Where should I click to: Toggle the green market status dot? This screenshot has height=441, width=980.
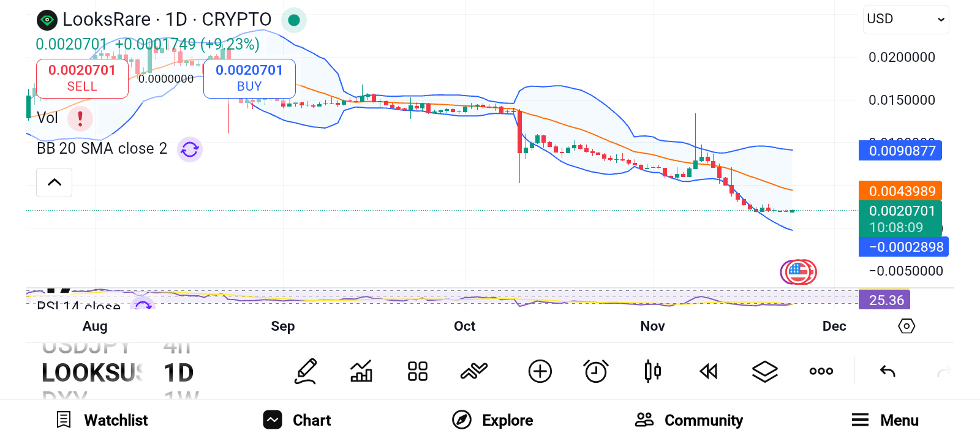pyautogui.click(x=294, y=20)
